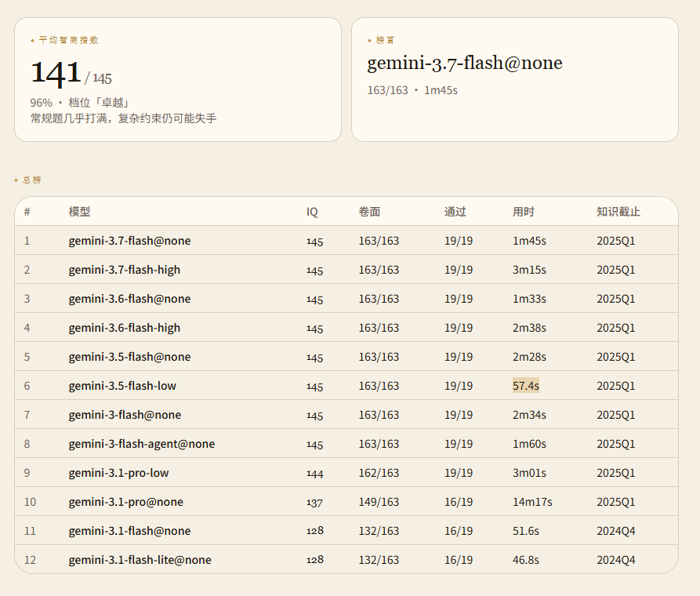
Task: Click the gemini-3.7-flash@none heading in 榜首 card
Action: point(465,63)
